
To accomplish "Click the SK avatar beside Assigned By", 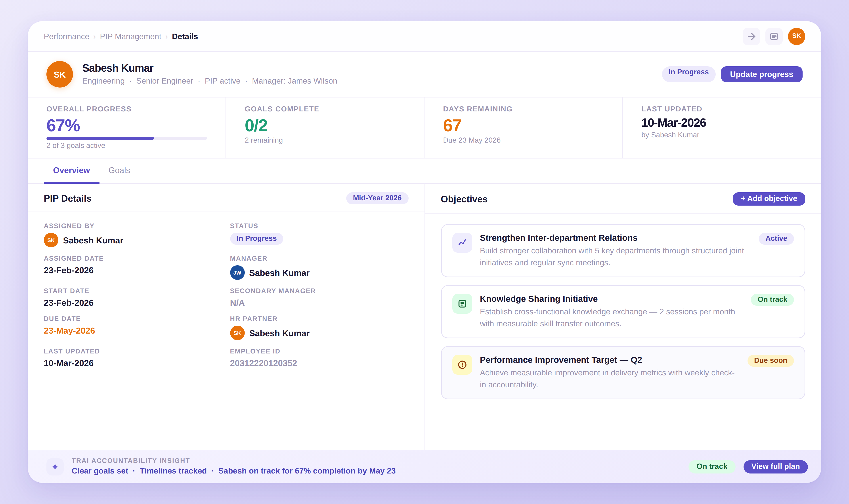I will (51, 240).
